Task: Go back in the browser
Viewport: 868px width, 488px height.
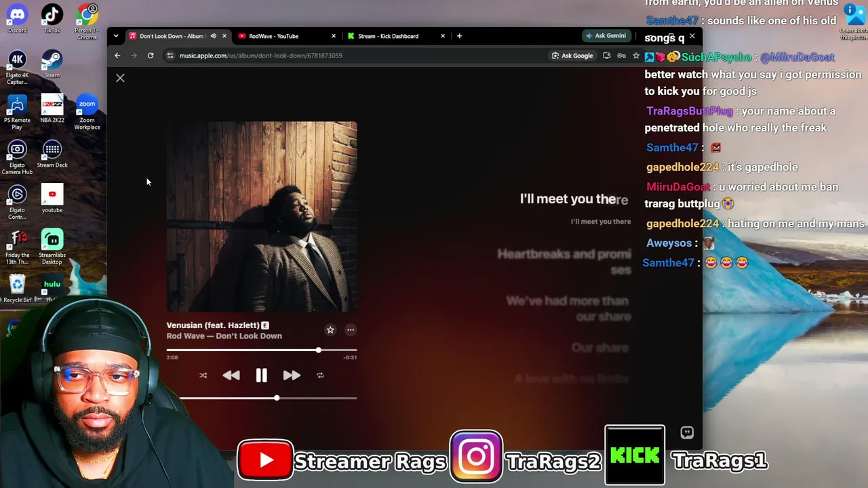Action: click(117, 56)
